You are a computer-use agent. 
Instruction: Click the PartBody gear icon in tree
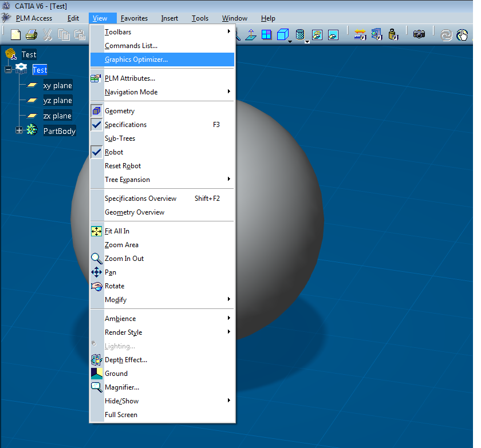click(32, 130)
